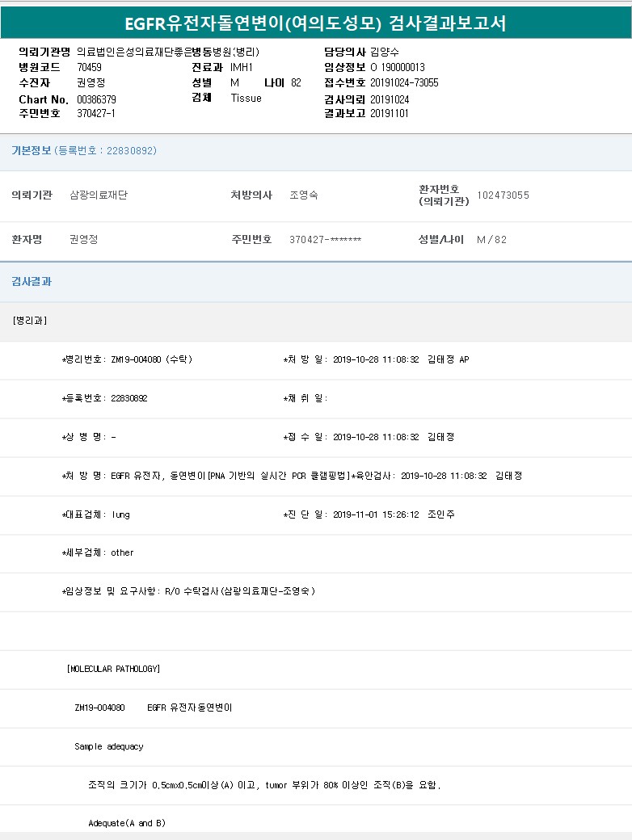
Task: Click patient number 102473055
Action: click(x=503, y=195)
